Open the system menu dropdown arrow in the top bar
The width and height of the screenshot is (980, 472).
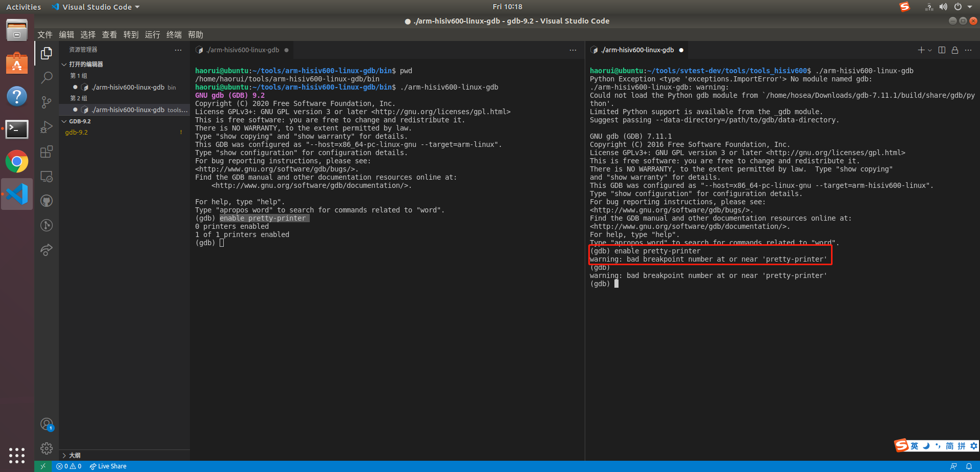pyautogui.click(x=970, y=7)
